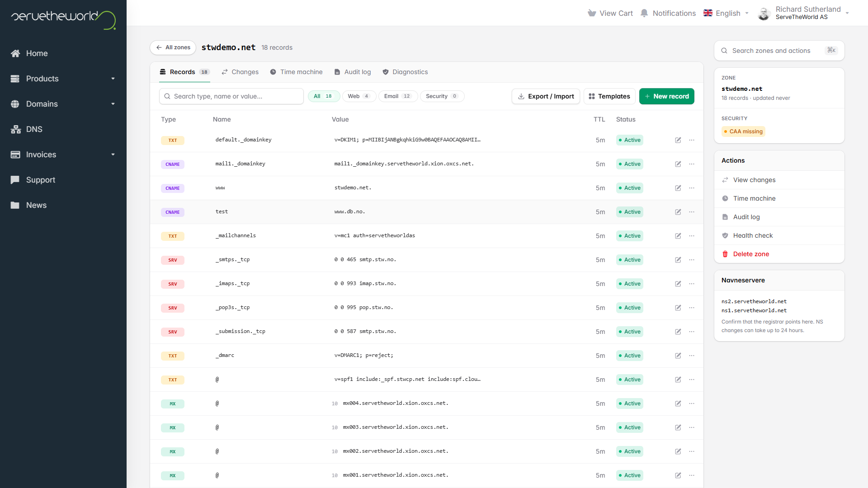Image resolution: width=868 pixels, height=488 pixels.
Task: Click the TTL column header
Action: [x=599, y=119]
